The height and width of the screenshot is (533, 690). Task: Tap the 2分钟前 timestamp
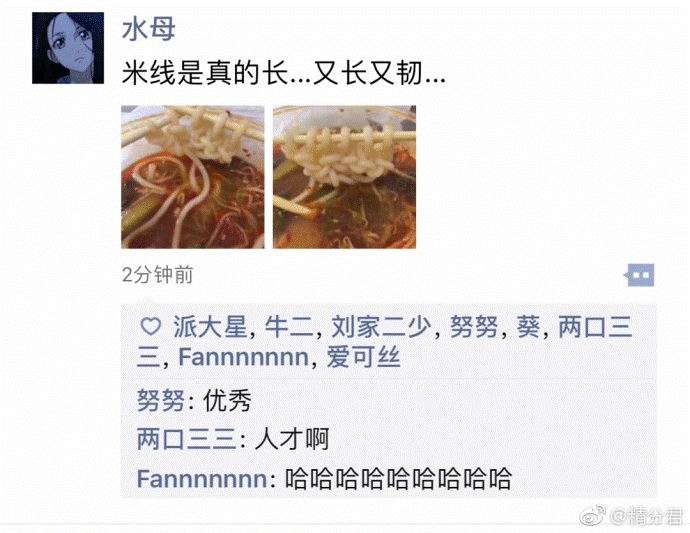pos(158,275)
